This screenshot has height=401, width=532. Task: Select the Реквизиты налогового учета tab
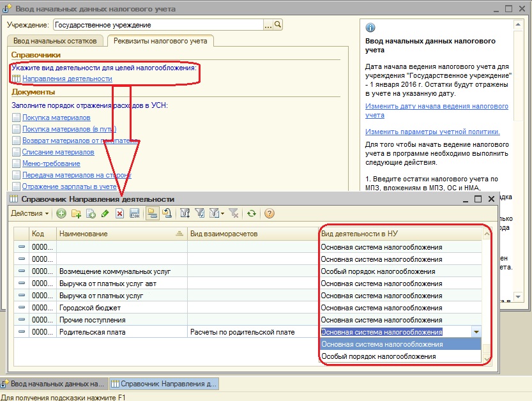click(x=160, y=41)
